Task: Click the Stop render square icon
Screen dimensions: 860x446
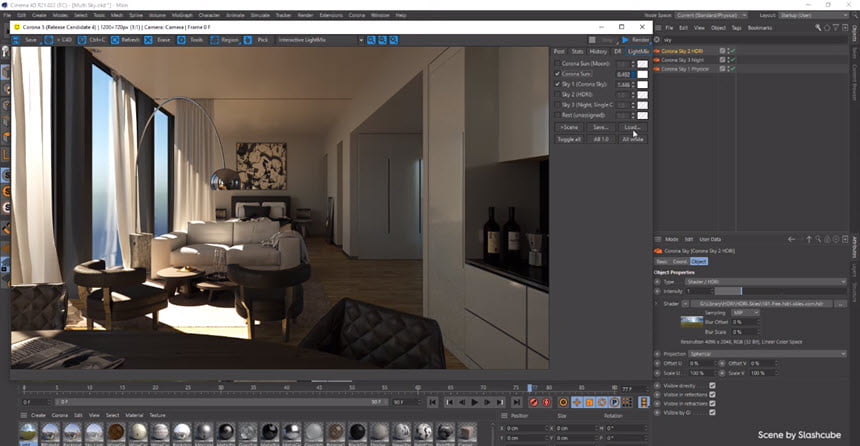Action: 592,40
